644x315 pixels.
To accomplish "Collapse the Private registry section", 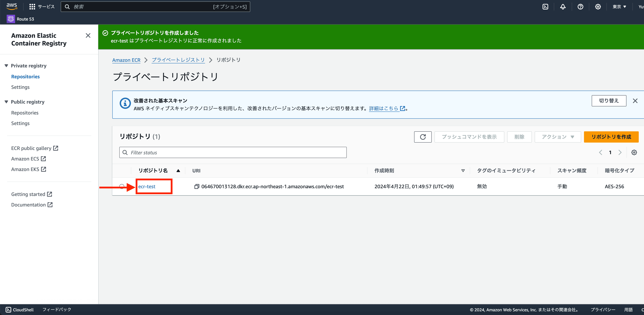I will click(6, 65).
